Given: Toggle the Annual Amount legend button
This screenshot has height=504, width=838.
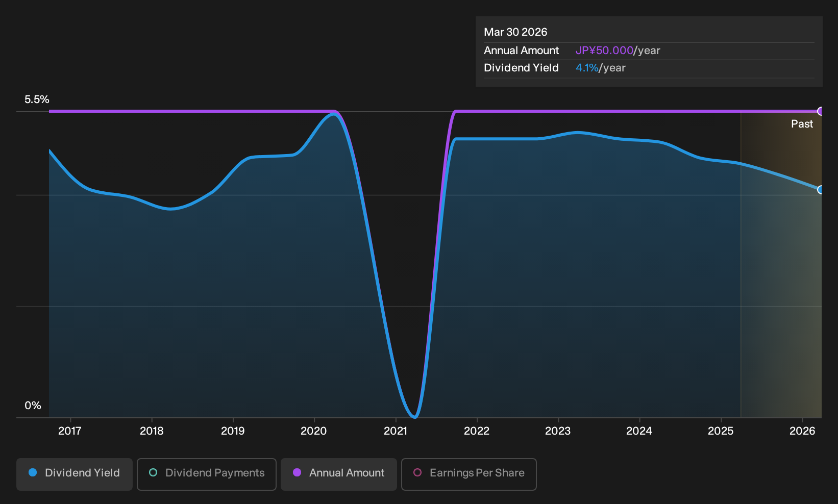Looking at the screenshot, I should [339, 474].
